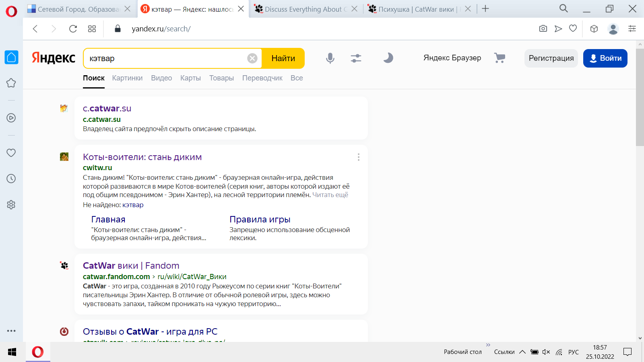The height and width of the screenshot is (362, 644).
Task: Open Коты-воители: стань диким result
Action: (142, 157)
